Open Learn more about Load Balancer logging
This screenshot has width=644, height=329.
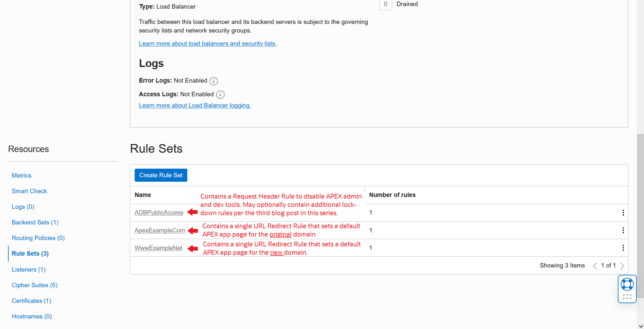[195, 106]
